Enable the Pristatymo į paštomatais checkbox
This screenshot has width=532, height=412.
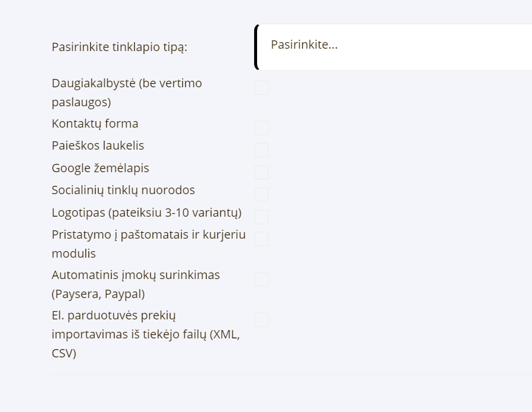[x=261, y=239]
